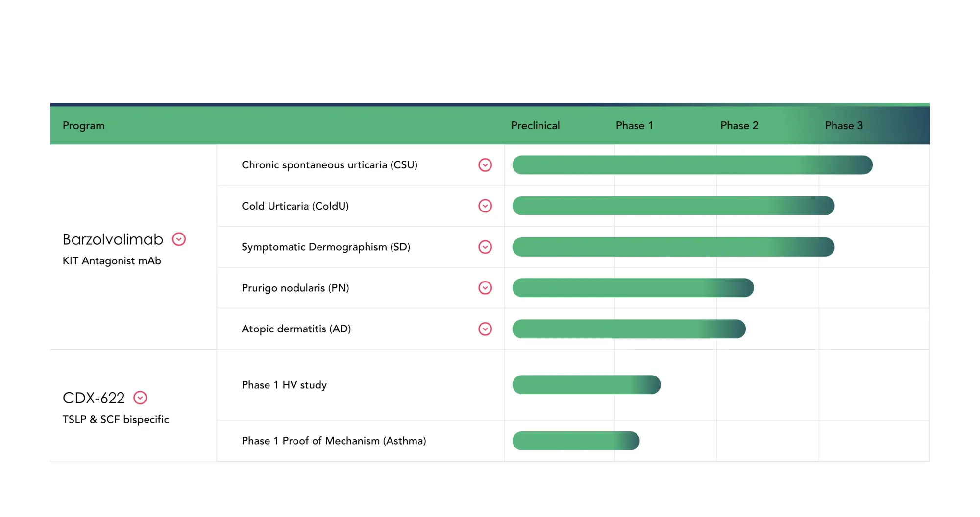
Task: Click 'Phase 1 Proof of Mechanism (Asthma)' text
Action: click(x=334, y=441)
